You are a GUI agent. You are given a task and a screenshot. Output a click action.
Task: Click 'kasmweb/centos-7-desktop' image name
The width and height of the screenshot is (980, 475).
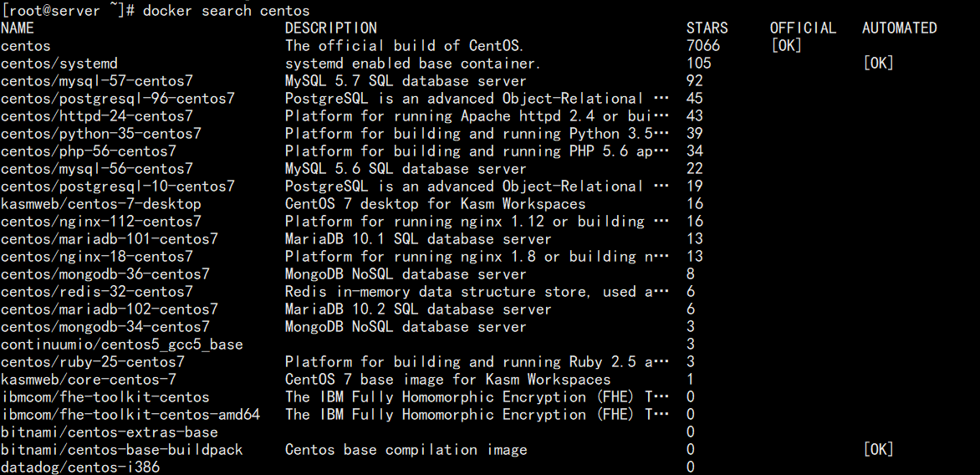click(x=101, y=204)
